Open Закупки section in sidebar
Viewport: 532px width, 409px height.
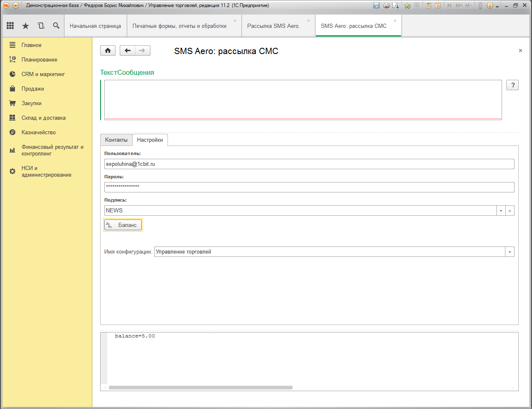click(x=47, y=103)
